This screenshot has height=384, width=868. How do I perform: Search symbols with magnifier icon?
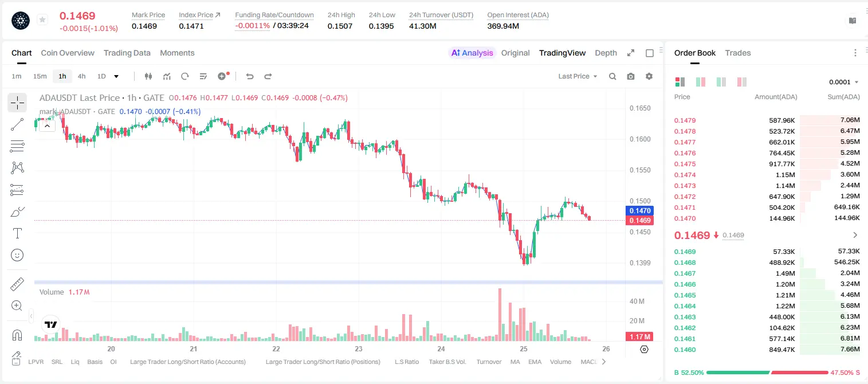(612, 76)
